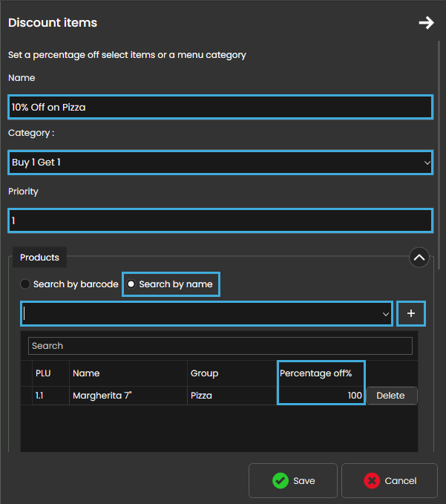Click the table Search filter box
Viewport: 446px width, 504px height.
[x=220, y=346]
